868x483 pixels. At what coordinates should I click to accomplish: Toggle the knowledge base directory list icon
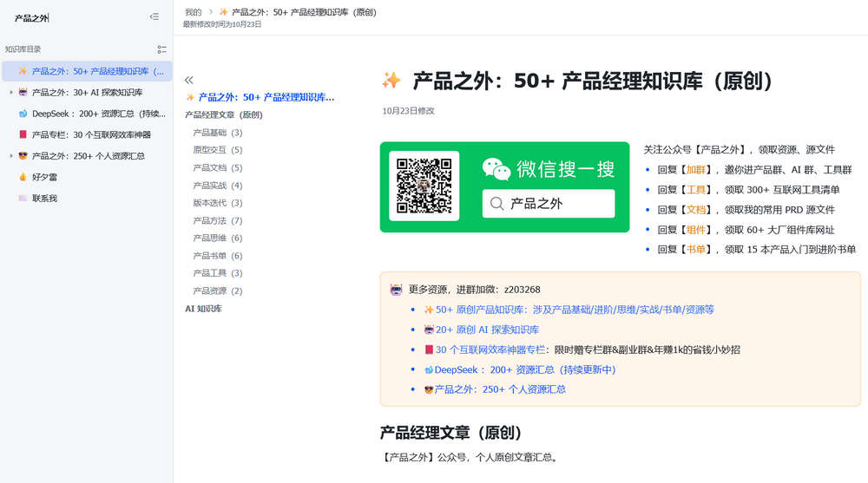(x=161, y=49)
